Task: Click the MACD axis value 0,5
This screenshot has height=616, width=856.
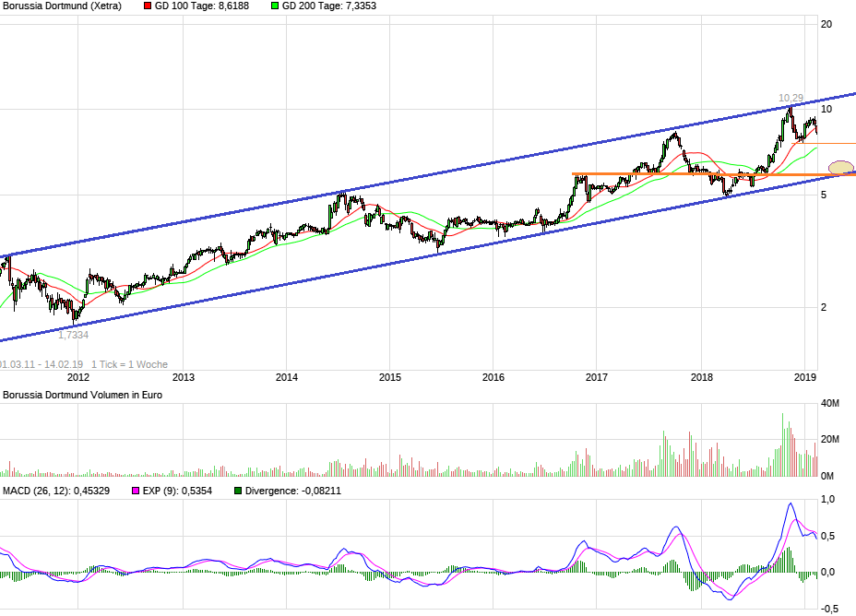Action: (828, 537)
